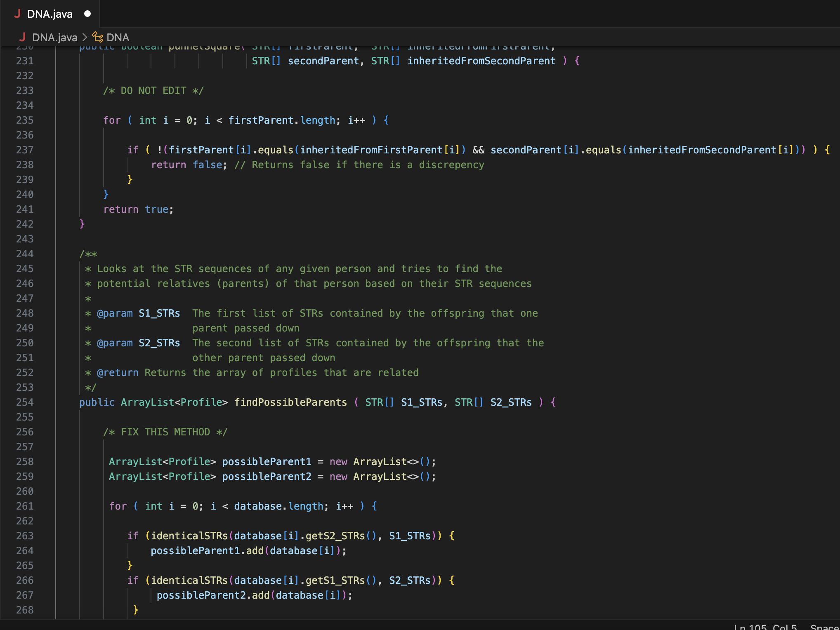Click the findPossibleParents method name
This screenshot has height=630, width=840.
(290, 402)
